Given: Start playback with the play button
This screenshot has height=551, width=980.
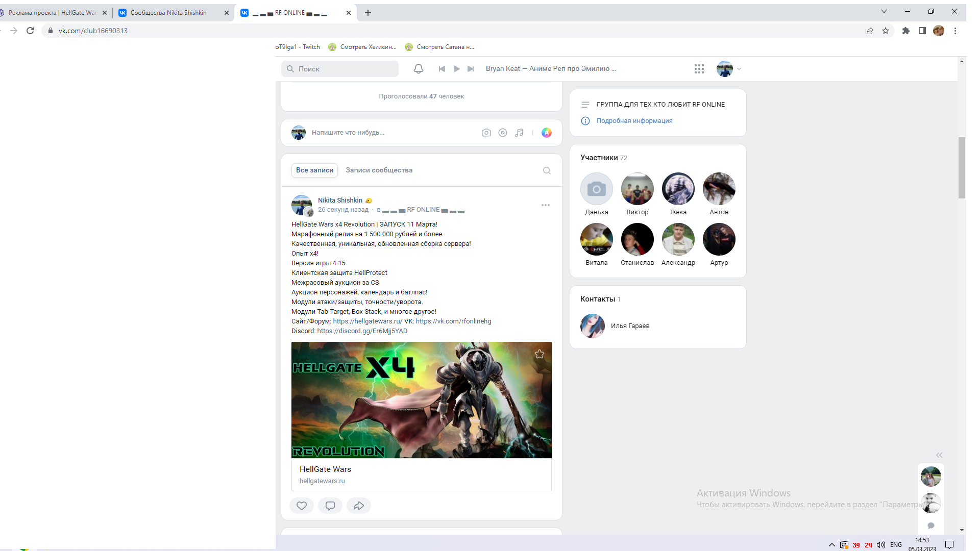Looking at the screenshot, I should pos(457,69).
